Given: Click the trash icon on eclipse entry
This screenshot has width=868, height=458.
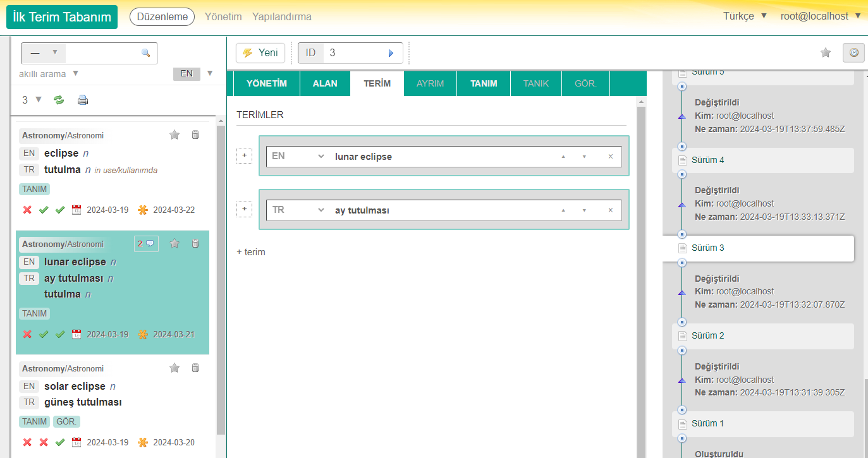Looking at the screenshot, I should click(195, 135).
